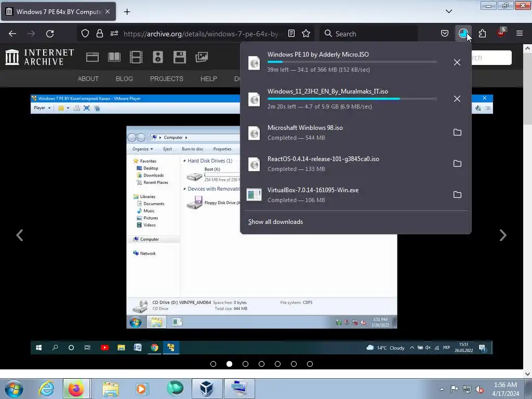
Task: Click the page vertical scrollbar thumb
Action: tap(528, 89)
